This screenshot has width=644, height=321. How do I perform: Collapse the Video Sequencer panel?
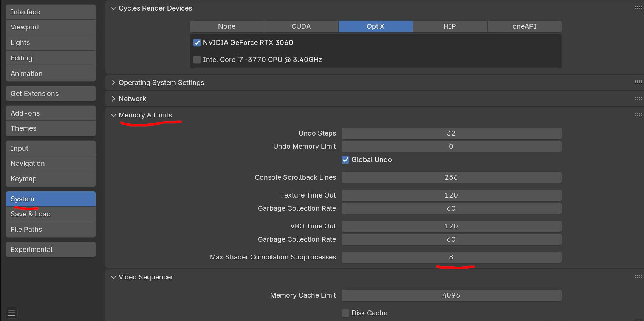coord(113,277)
